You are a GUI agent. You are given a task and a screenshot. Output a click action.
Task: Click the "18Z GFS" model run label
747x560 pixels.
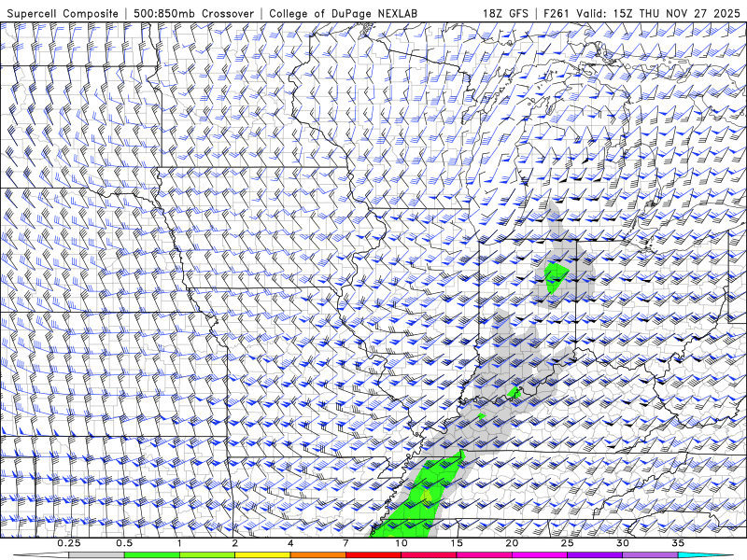click(x=505, y=13)
